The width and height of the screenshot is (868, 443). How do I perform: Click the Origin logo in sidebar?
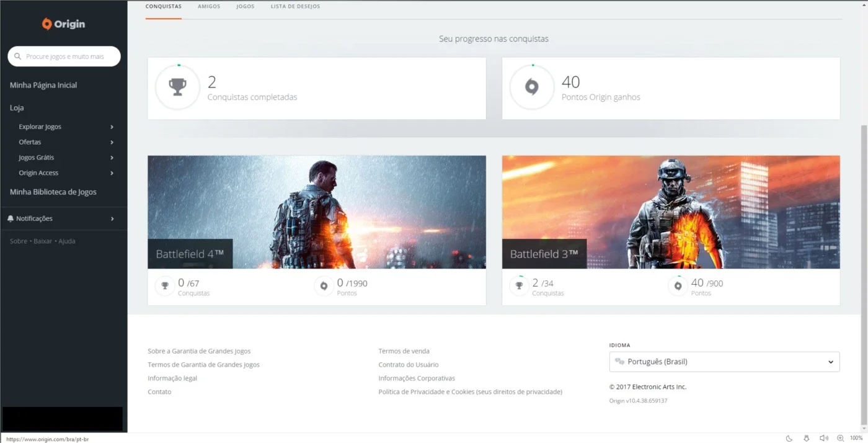[63, 24]
